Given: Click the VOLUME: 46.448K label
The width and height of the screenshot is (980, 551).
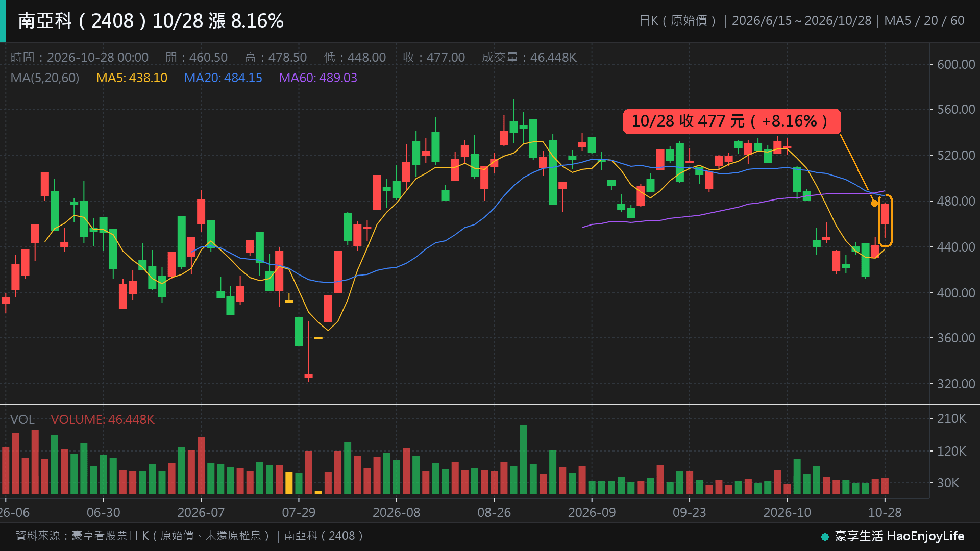Looking at the screenshot, I should coord(102,419).
